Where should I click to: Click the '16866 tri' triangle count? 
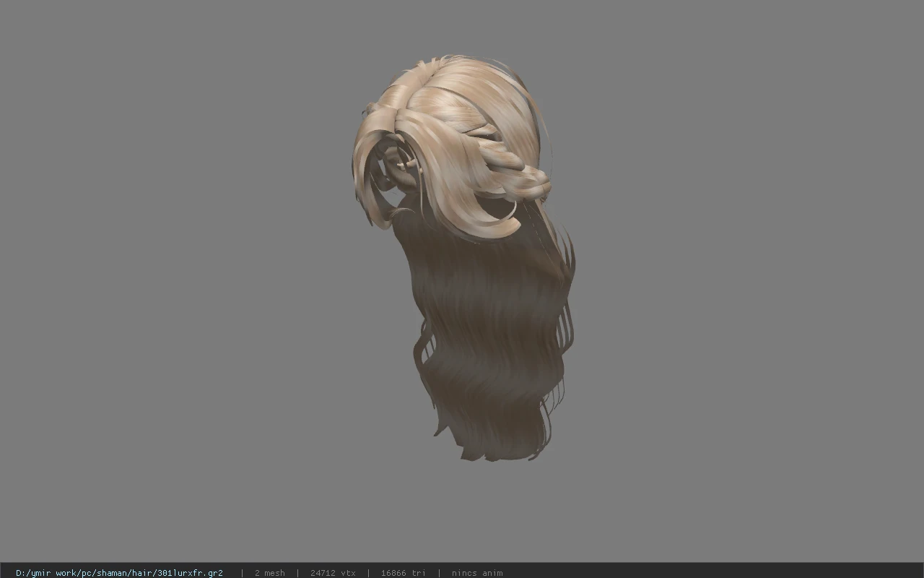pos(403,573)
